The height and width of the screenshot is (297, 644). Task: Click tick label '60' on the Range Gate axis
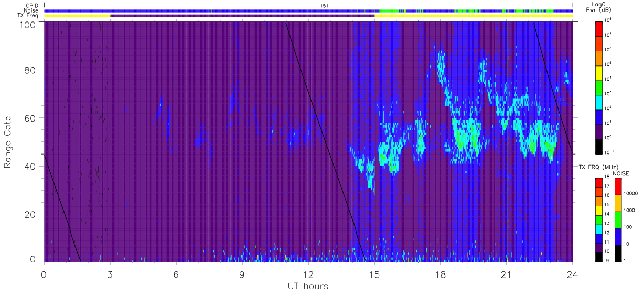30,118
